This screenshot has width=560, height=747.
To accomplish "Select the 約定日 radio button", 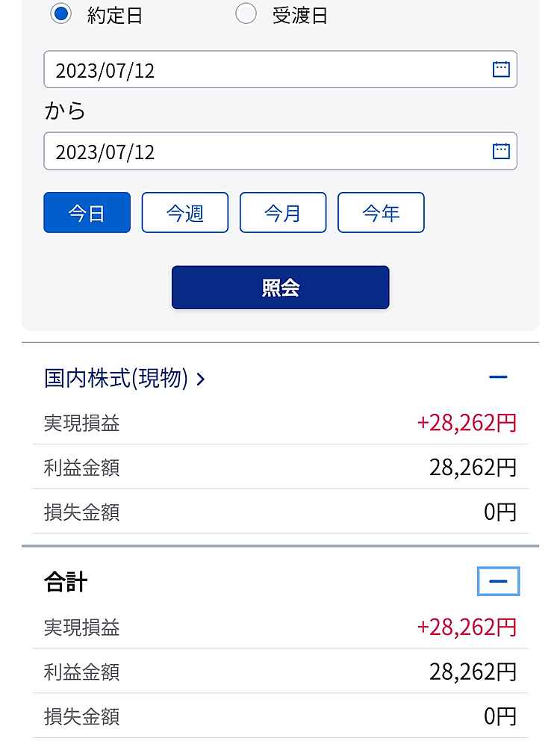I will coord(60,13).
